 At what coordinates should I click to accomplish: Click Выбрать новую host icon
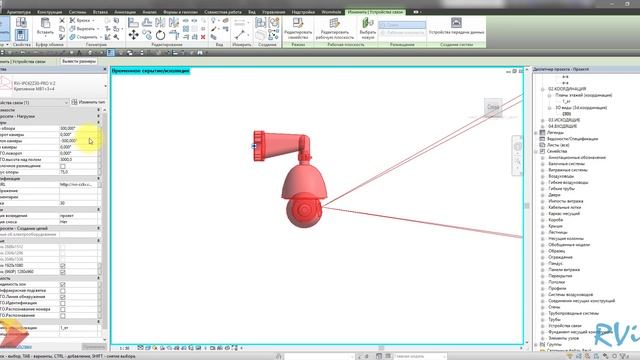(368, 23)
